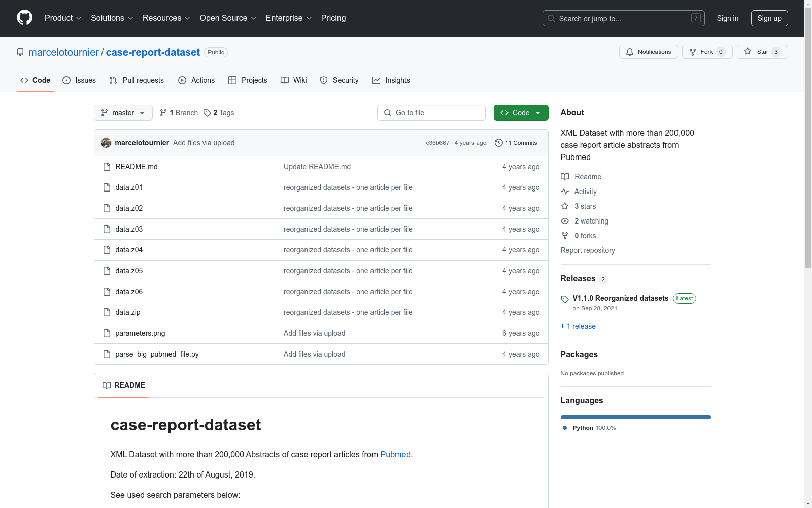Click the commit history clock icon
Screen dimensions: 812x508
click(x=499, y=143)
